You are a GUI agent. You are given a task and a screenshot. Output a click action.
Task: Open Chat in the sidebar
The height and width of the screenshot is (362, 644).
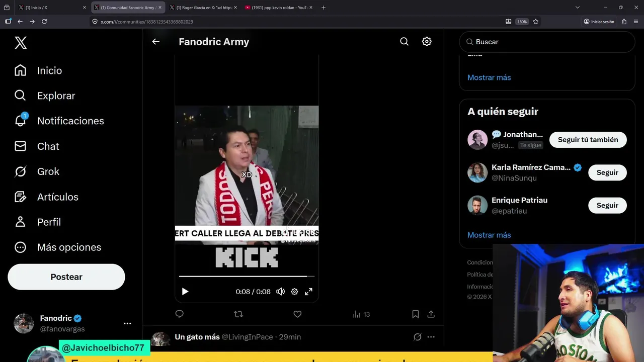coord(37,146)
